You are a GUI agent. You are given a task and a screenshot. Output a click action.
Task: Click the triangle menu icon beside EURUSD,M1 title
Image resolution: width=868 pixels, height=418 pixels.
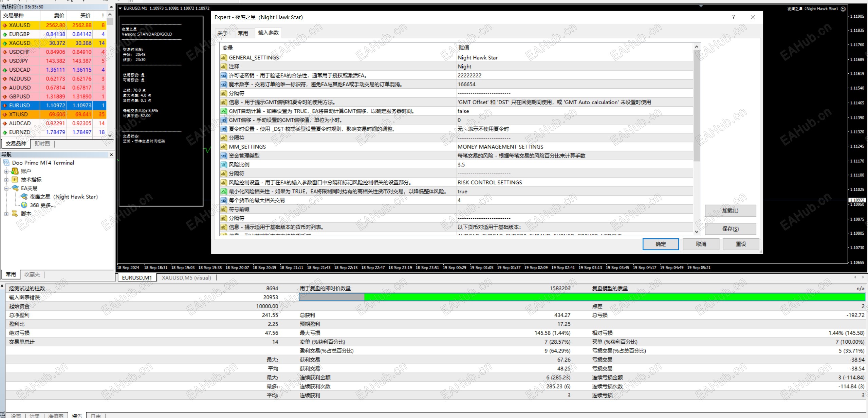pyautogui.click(x=120, y=8)
